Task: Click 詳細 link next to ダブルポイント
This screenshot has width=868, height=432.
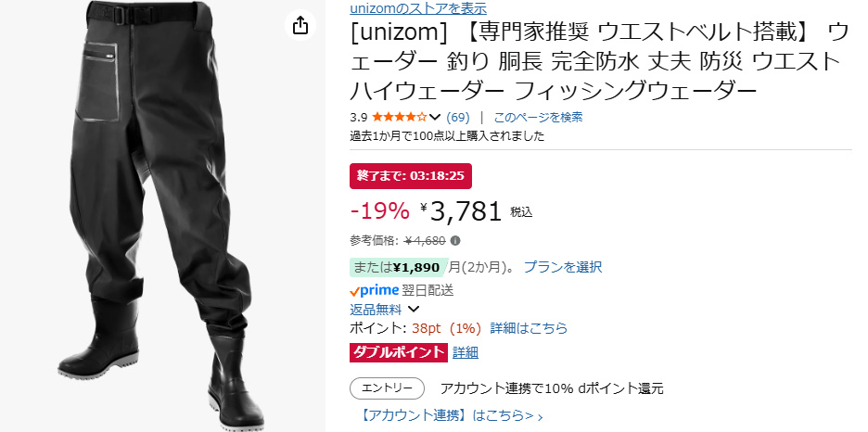Action: tap(466, 352)
